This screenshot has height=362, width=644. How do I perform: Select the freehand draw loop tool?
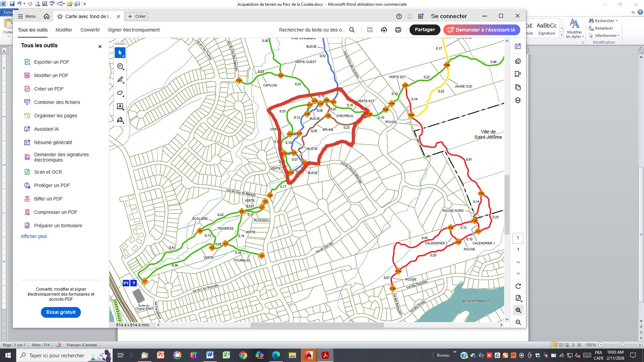point(120,93)
